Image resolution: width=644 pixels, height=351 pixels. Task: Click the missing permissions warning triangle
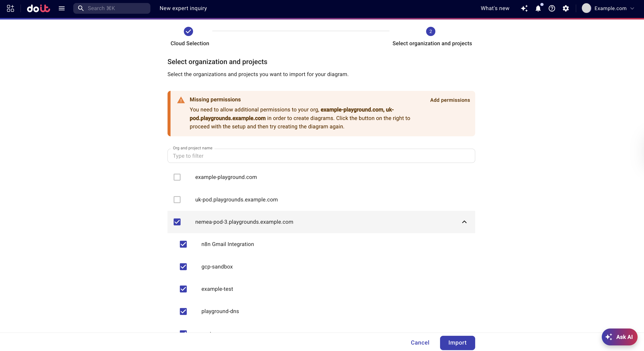(181, 100)
